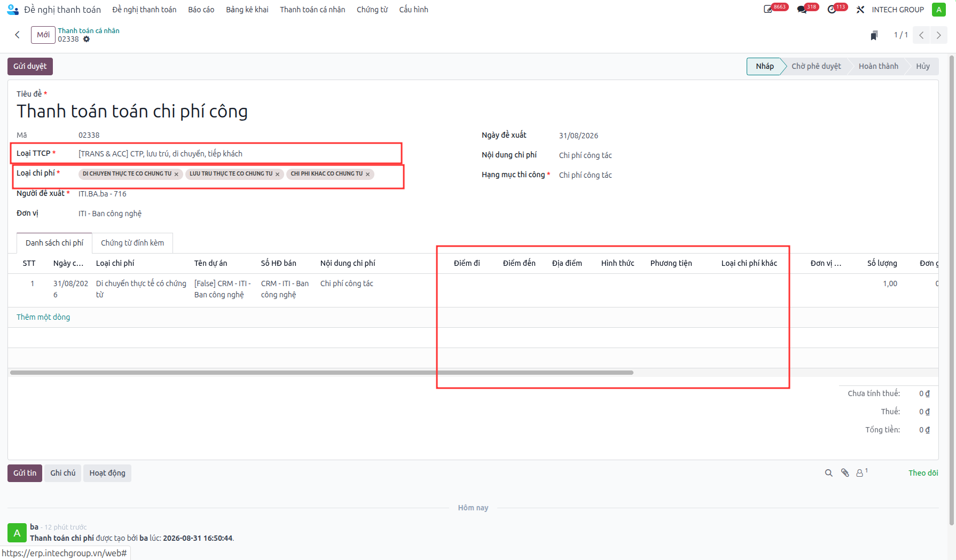
Task: Open the Chứng từ menu
Action: click(x=372, y=10)
